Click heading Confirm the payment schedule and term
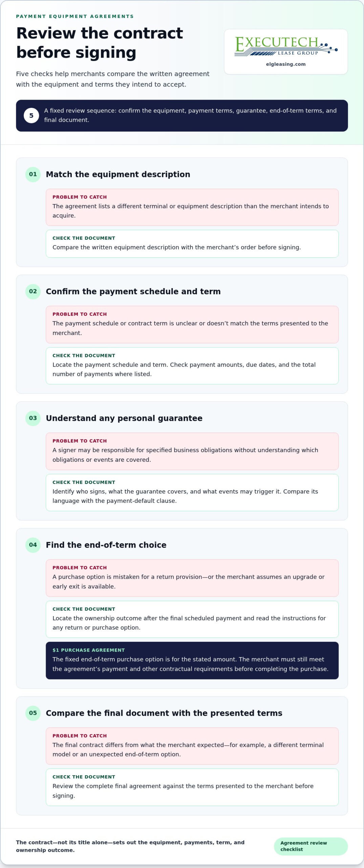The image size is (364, 868). click(133, 291)
